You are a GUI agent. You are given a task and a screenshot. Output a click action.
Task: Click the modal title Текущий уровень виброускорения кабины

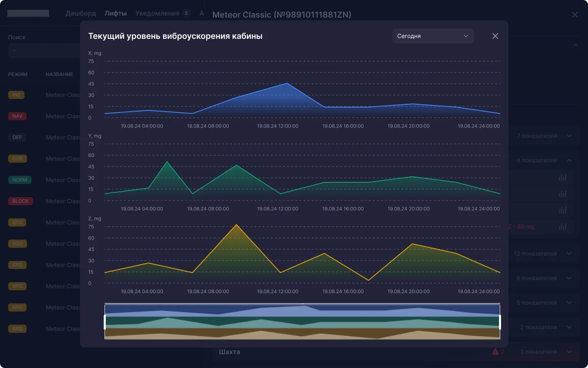tap(176, 36)
